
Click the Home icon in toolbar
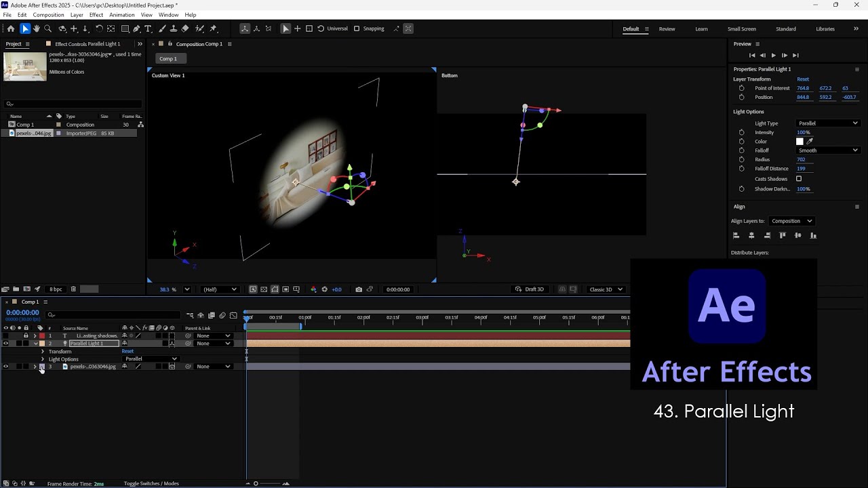coord(11,28)
